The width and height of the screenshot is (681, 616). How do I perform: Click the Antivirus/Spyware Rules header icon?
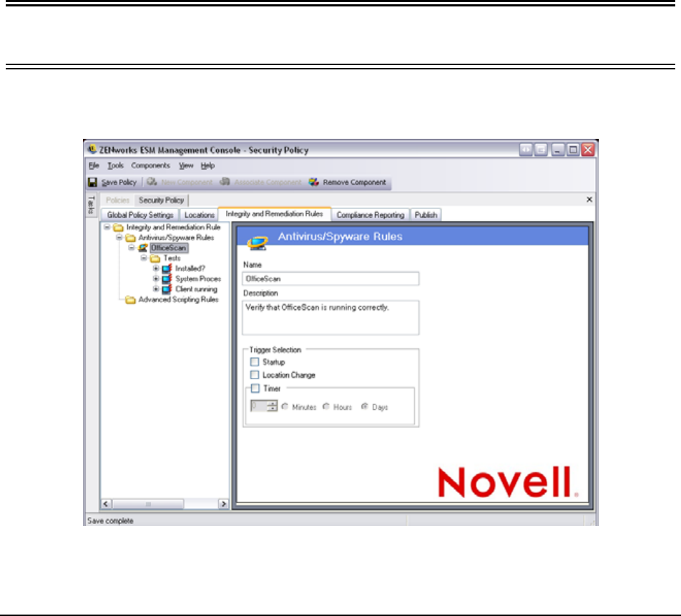258,243
